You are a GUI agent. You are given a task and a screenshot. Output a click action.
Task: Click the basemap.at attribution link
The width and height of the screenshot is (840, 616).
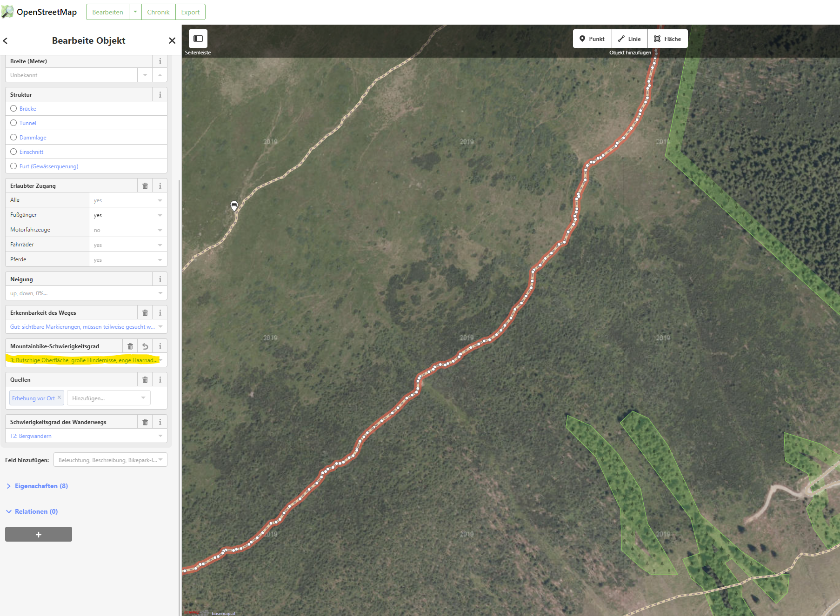coord(224,613)
